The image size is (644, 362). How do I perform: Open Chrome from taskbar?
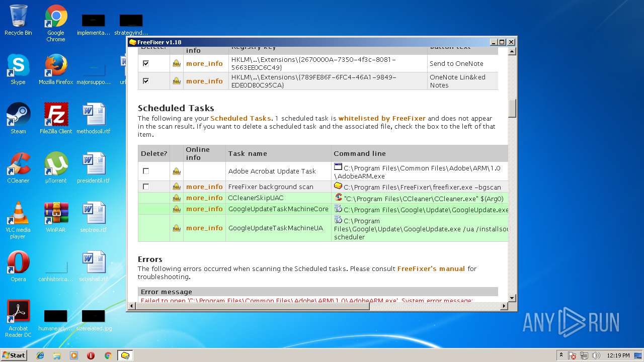pos(108,355)
